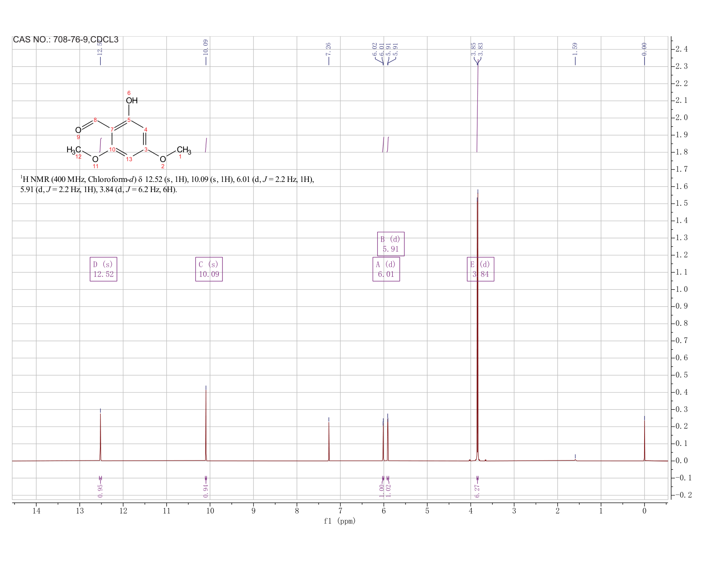
Task: Click the 6.02 peak label at top
Action: (x=375, y=49)
